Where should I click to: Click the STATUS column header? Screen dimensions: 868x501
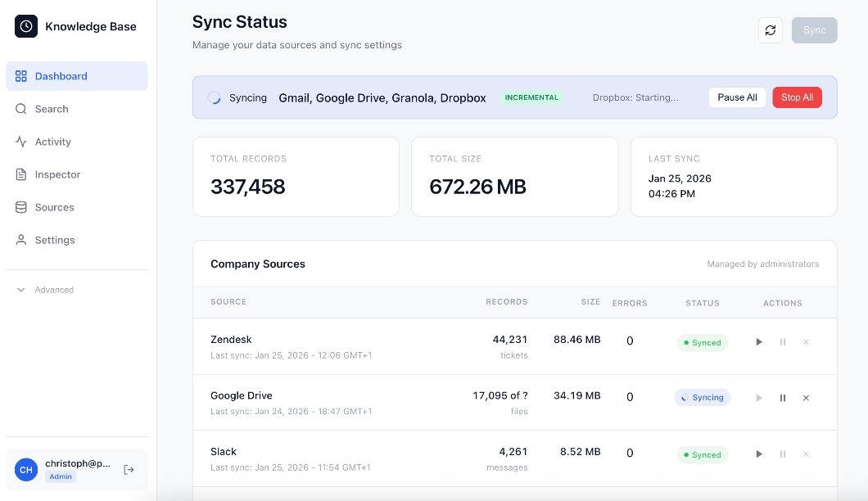[703, 303]
